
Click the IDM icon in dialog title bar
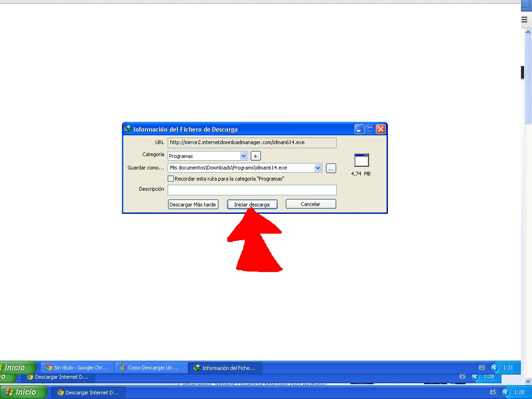[x=128, y=129]
